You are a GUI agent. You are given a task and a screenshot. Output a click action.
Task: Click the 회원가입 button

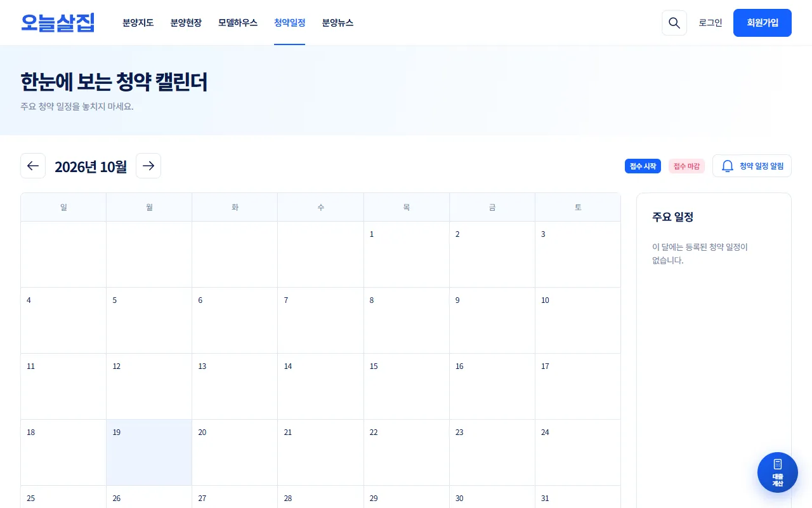click(x=763, y=23)
